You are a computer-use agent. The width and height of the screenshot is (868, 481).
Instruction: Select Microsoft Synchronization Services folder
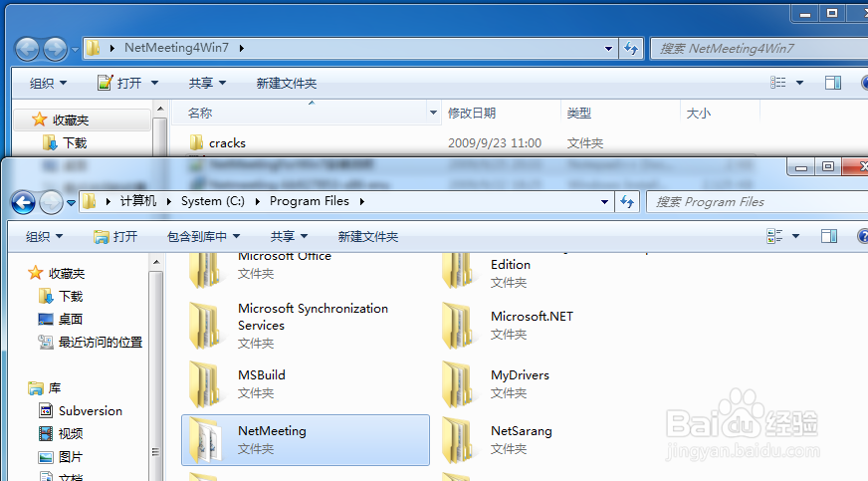click(x=288, y=326)
